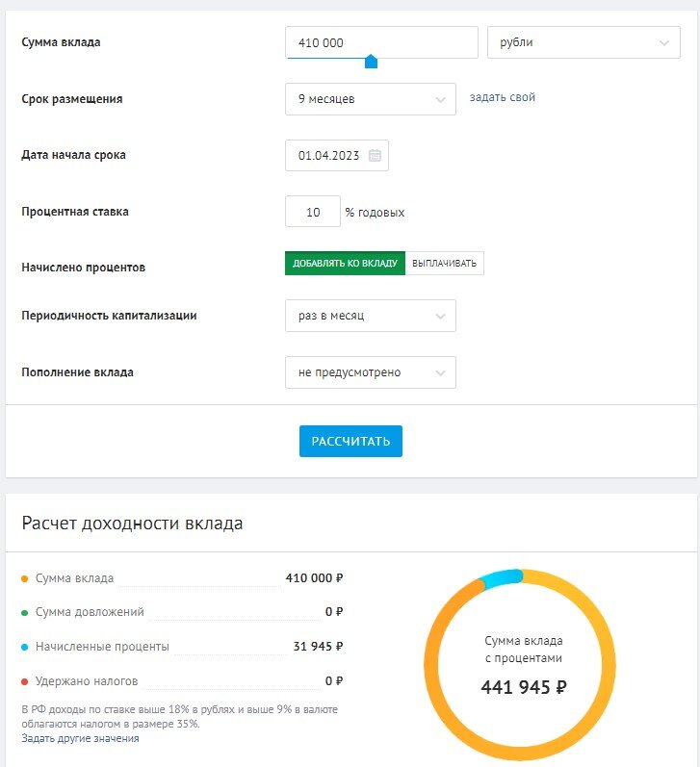Click the start date field 01.04.2023
This screenshot has height=767, width=700.
click(x=337, y=156)
